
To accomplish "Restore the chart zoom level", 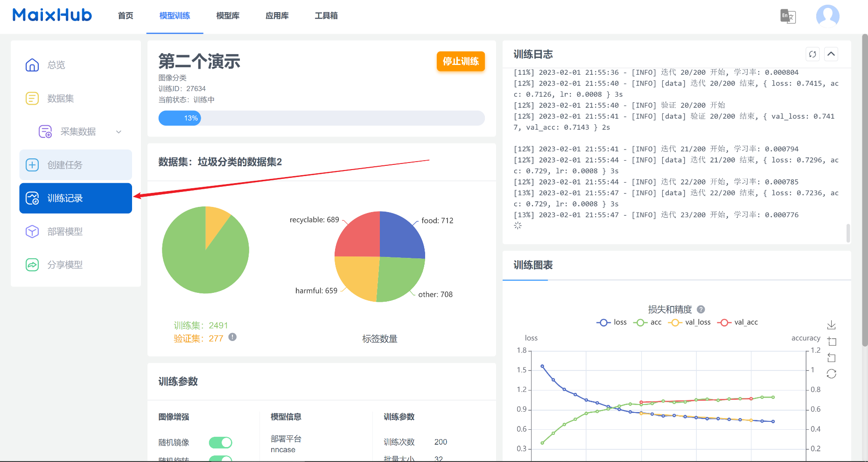I will click(x=832, y=357).
